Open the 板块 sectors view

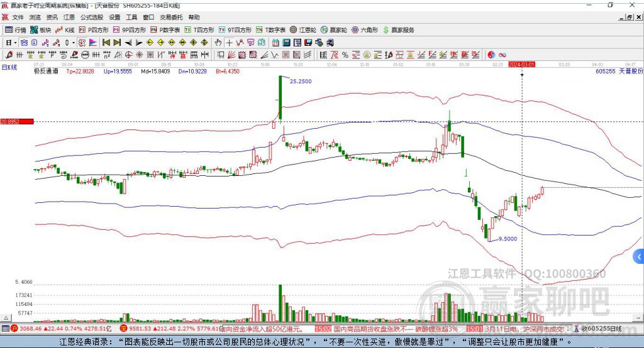click(x=41, y=30)
